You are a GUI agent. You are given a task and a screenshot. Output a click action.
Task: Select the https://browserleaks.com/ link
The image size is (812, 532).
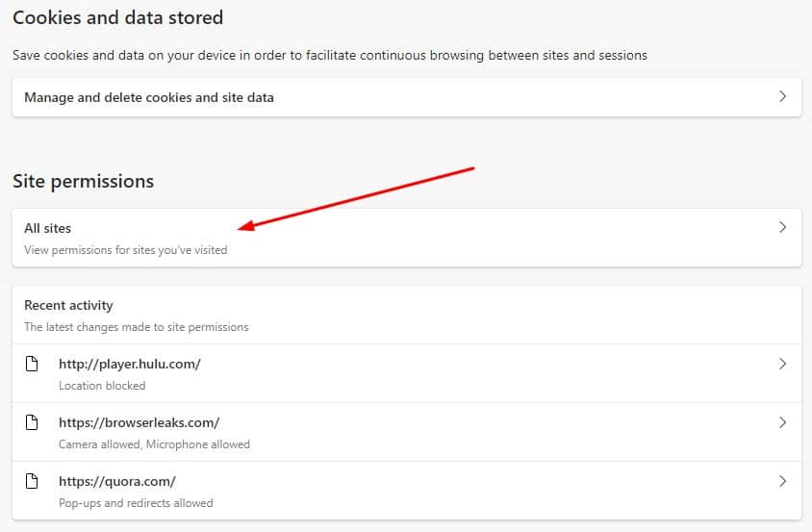point(139,422)
